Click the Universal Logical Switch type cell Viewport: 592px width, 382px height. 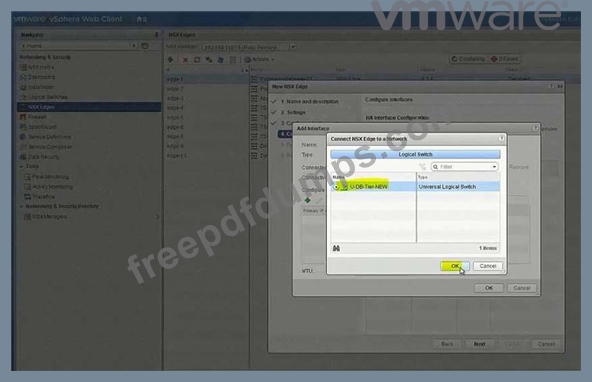pos(458,187)
